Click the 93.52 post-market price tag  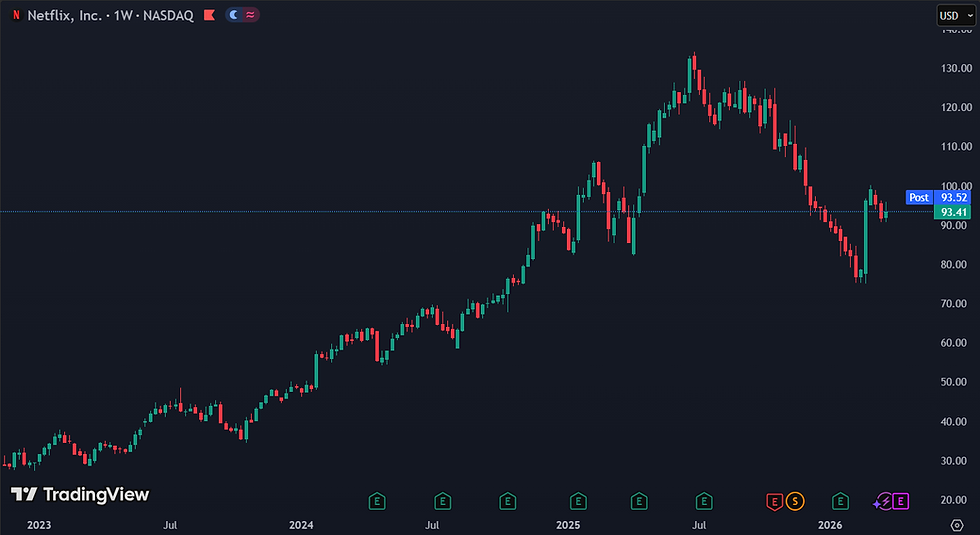tap(954, 198)
